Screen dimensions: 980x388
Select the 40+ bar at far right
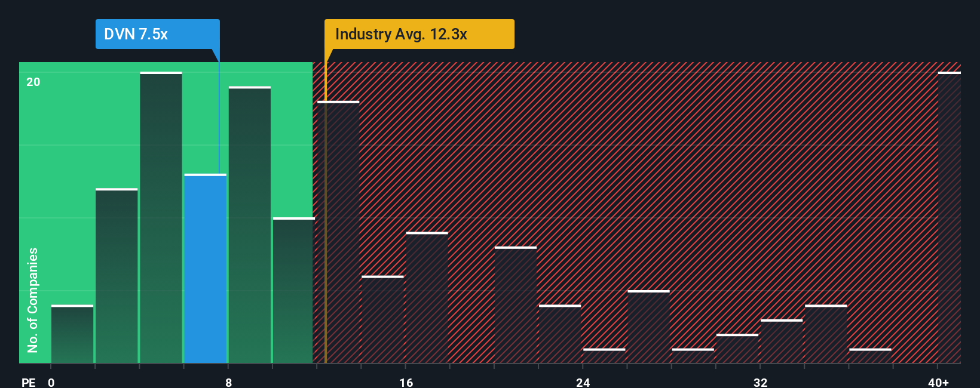click(x=949, y=217)
